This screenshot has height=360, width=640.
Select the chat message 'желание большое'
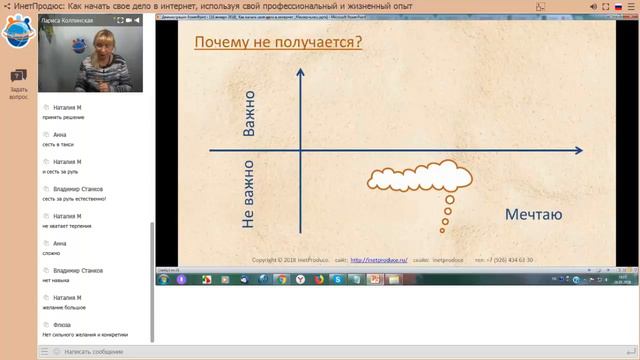pos(64,307)
